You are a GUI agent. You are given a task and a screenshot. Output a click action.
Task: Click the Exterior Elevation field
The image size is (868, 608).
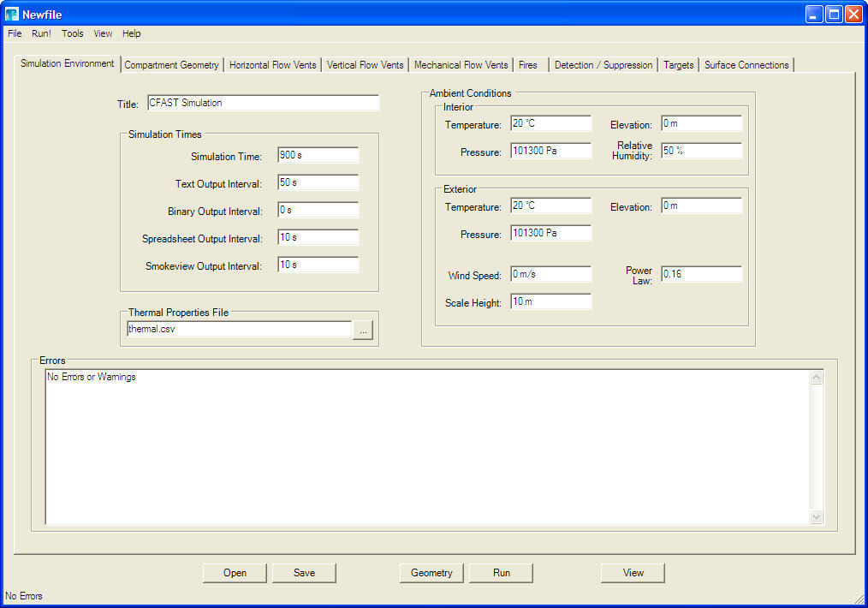click(x=701, y=206)
